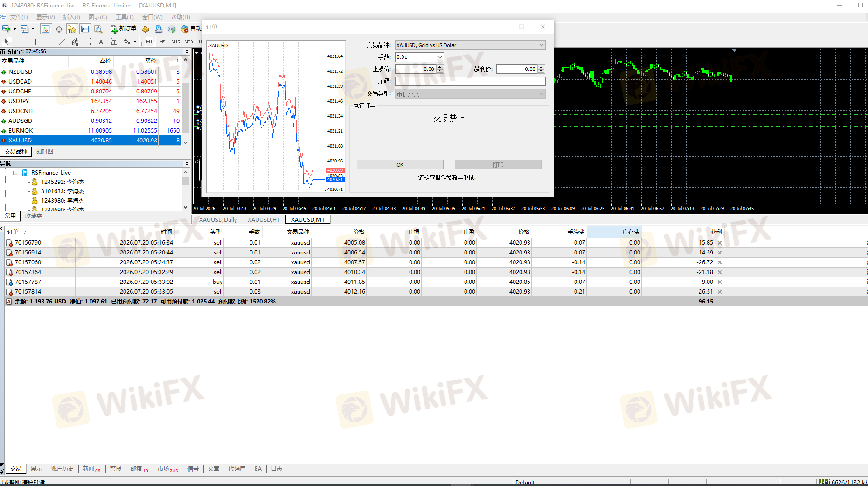
Task: Adjust the 获利价 take profit spinner
Action: (x=541, y=69)
